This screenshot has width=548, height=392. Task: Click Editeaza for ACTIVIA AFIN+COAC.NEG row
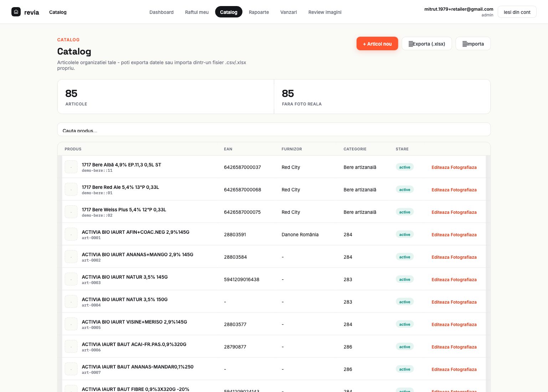pos(440,234)
